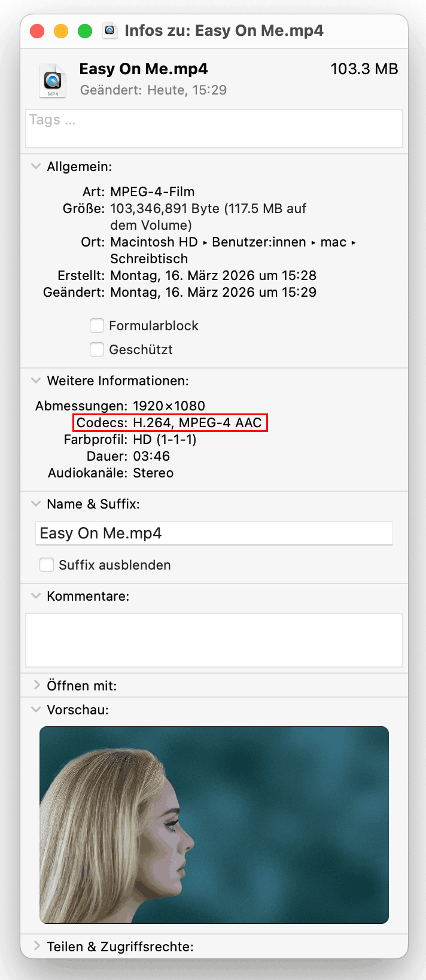The image size is (426, 980).
Task: Collapse the Name & Suffix section
Action: 36,504
